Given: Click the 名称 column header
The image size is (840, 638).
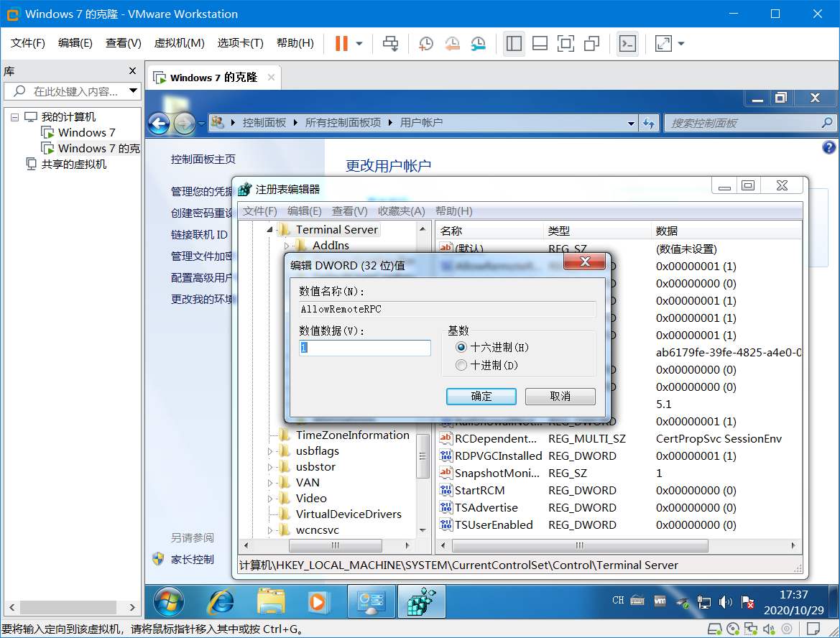Looking at the screenshot, I should click(489, 231).
